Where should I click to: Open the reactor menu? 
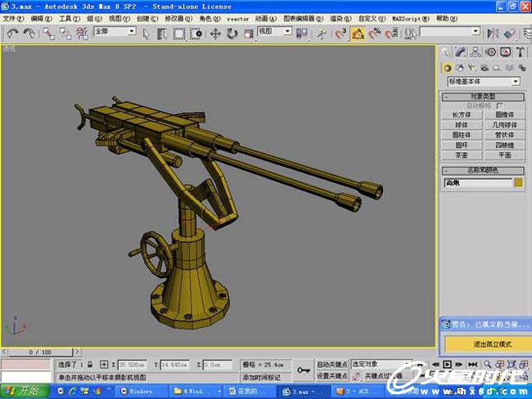click(x=237, y=19)
